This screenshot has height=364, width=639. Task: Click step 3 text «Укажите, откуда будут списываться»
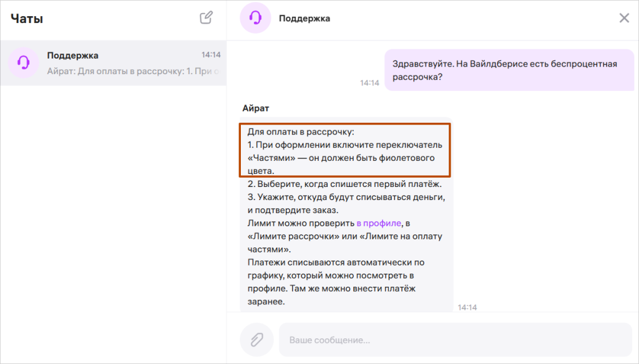[x=345, y=198]
